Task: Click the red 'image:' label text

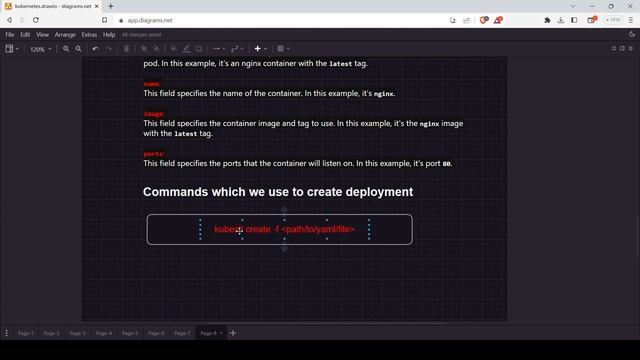Action: click(153, 114)
